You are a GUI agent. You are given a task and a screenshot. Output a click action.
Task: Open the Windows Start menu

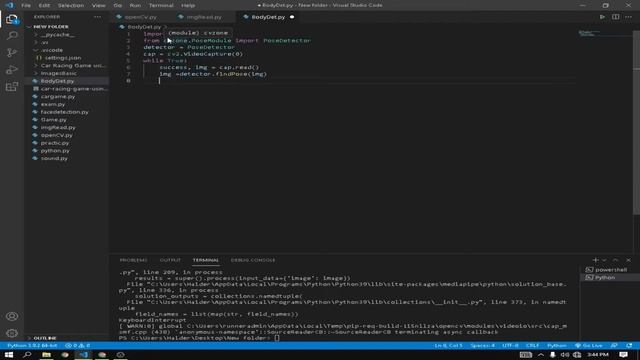click(9, 355)
